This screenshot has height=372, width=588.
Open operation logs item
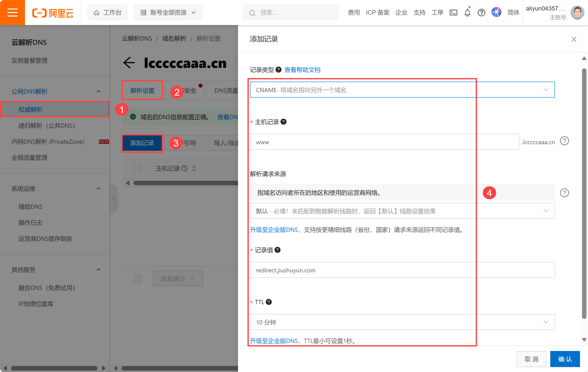coord(30,223)
